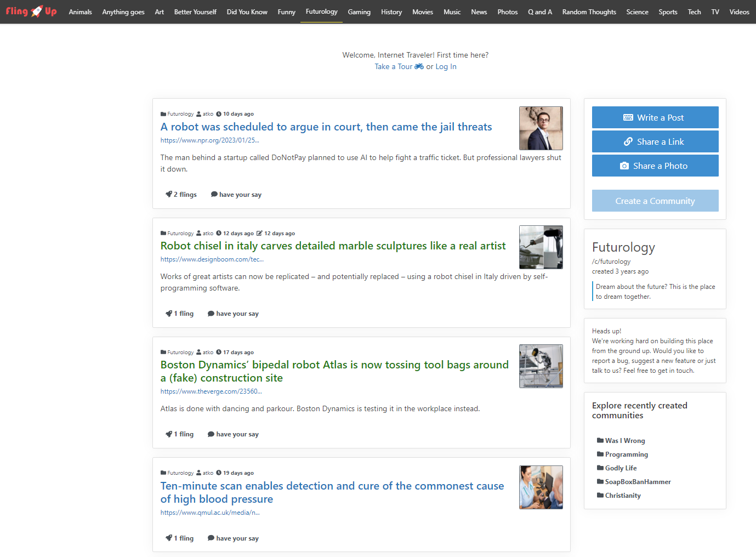Go to the History tab
Screen dimensions: 756x557
click(391, 12)
